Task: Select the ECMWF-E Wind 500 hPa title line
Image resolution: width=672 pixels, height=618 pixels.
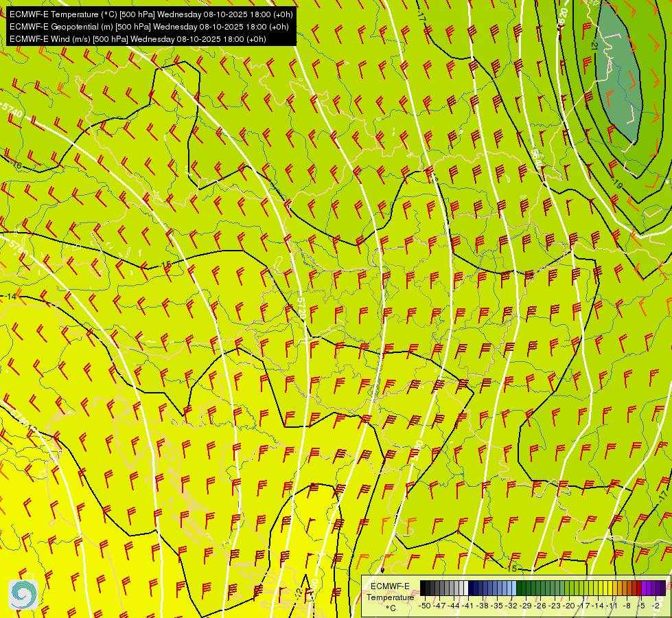Action: (137, 39)
